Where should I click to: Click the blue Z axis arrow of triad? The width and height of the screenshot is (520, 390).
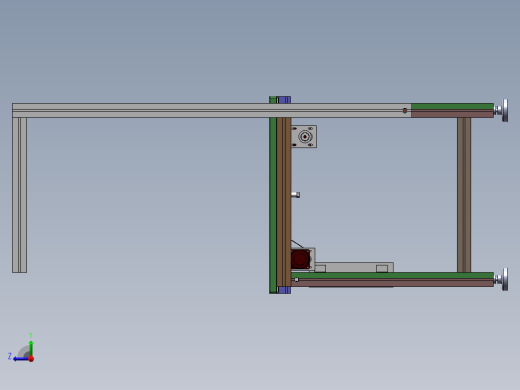(21, 359)
